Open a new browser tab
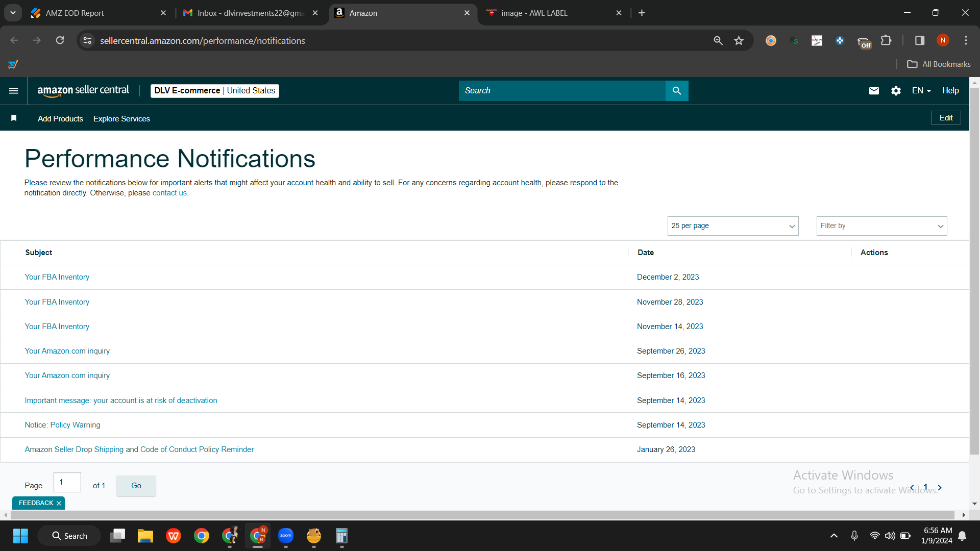This screenshot has width=980, height=551. (642, 13)
